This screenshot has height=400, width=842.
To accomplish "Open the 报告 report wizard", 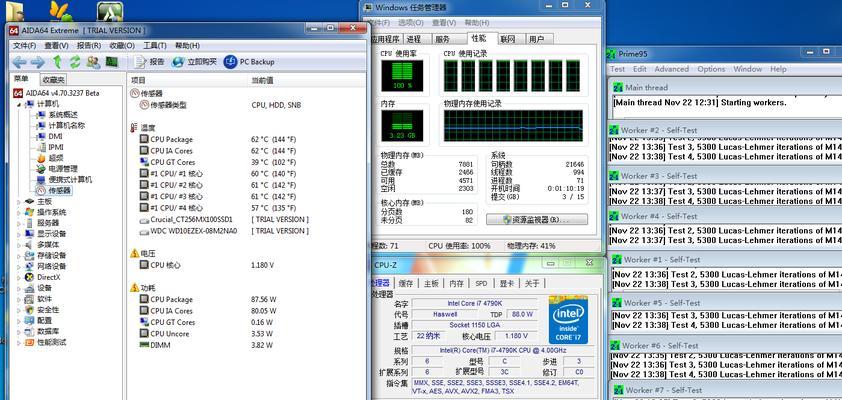I will point(149,62).
